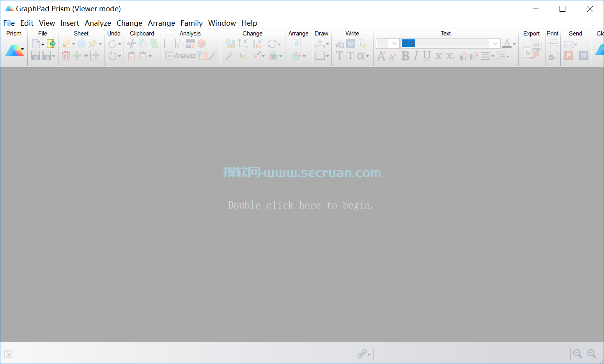Highlight sheet with the marker icon

(x=67, y=44)
